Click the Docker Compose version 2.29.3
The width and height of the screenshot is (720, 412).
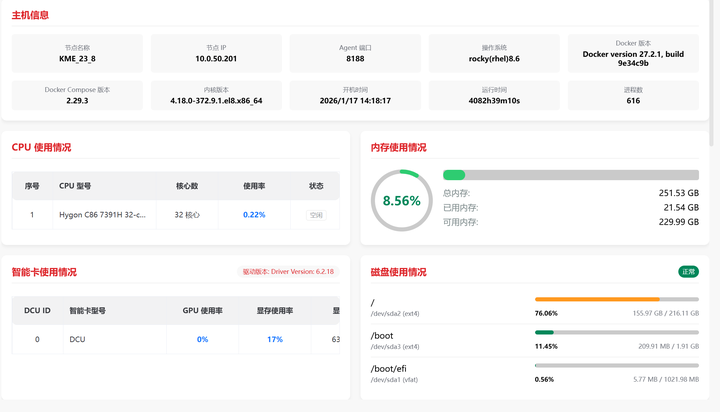[x=77, y=101]
